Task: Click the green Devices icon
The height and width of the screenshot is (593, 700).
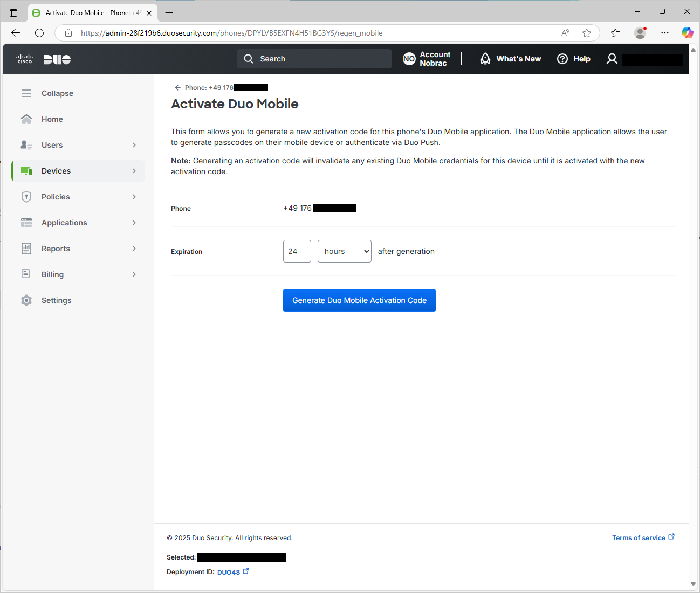Action: (26, 171)
